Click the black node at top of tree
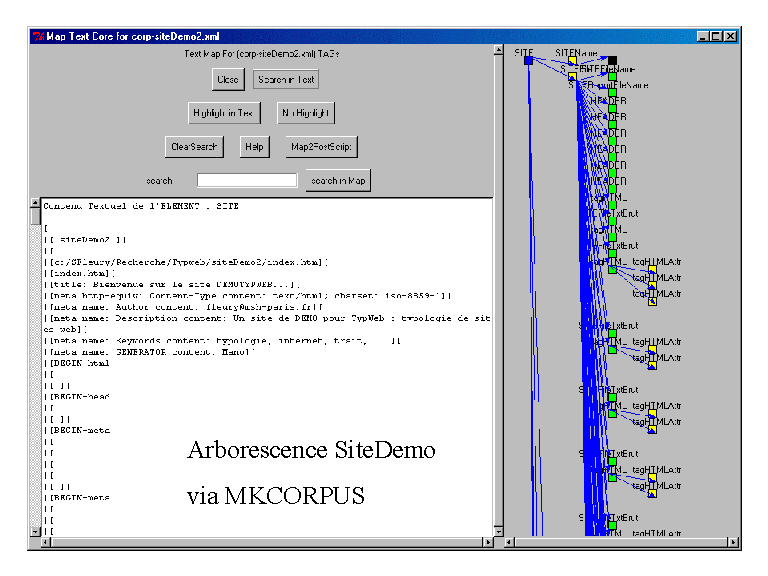768x576 pixels. tap(612, 60)
